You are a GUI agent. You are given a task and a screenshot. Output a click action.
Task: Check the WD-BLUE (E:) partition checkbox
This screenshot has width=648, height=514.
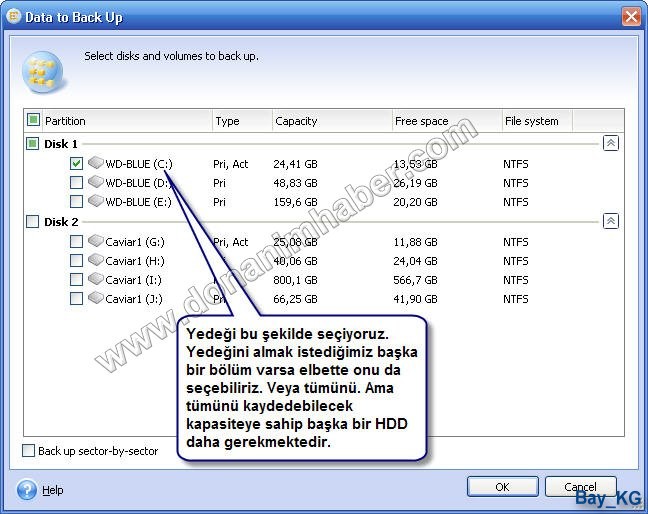[x=76, y=202]
